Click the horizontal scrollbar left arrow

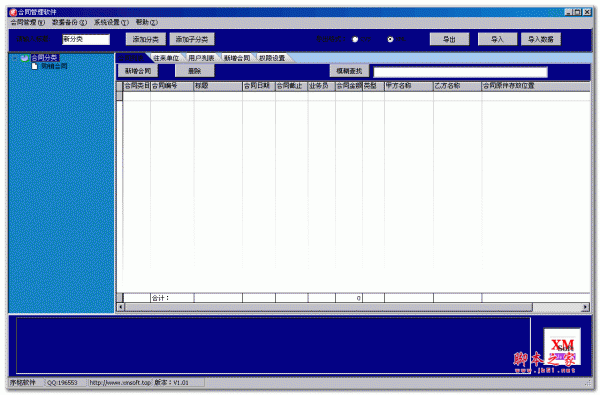point(121,307)
